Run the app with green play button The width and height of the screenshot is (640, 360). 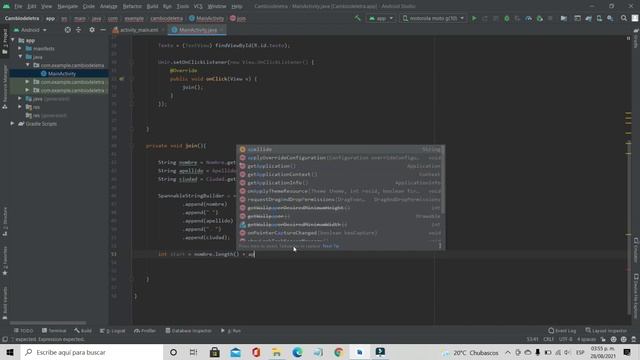pyautogui.click(x=474, y=18)
